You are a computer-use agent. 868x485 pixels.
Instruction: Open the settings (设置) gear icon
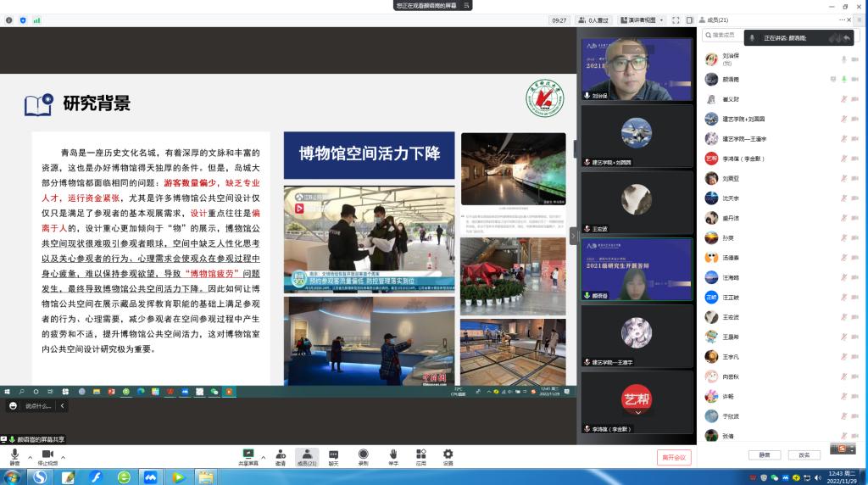[448, 454]
